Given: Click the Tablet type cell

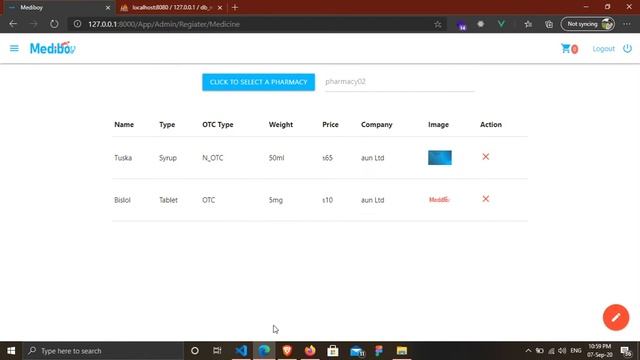Looking at the screenshot, I should coord(168,200).
